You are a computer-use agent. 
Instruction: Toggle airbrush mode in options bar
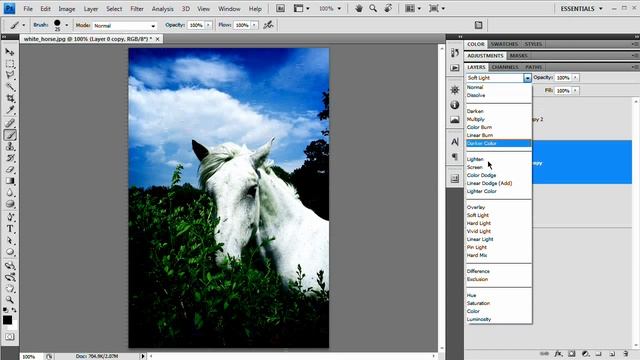268,25
